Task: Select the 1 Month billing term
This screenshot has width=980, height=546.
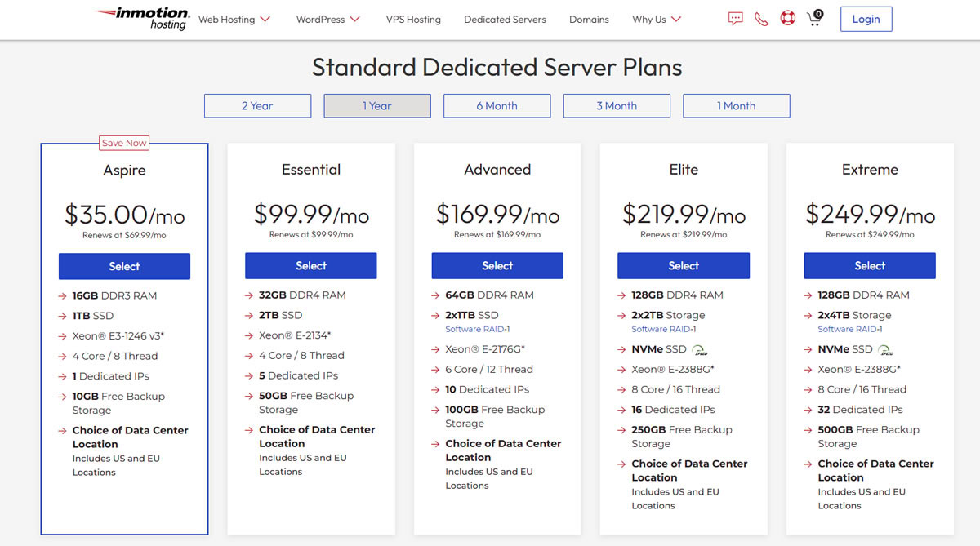Action: point(737,106)
